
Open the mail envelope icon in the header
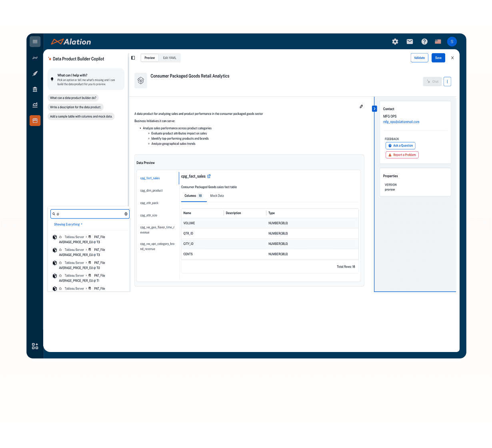[x=410, y=41]
